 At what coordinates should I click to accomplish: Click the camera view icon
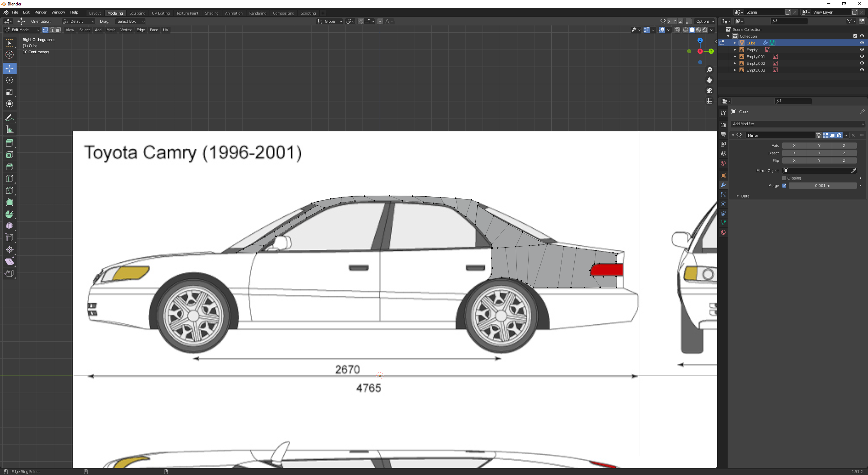coord(709,91)
